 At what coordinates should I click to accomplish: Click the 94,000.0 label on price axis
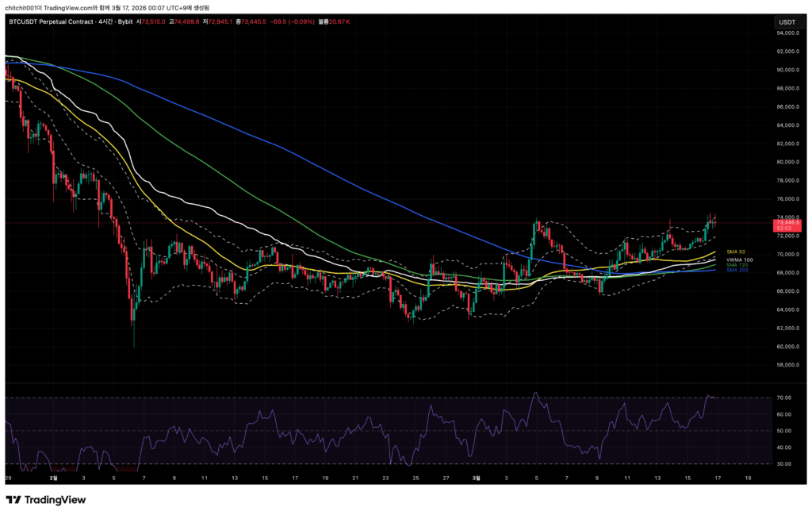787,33
